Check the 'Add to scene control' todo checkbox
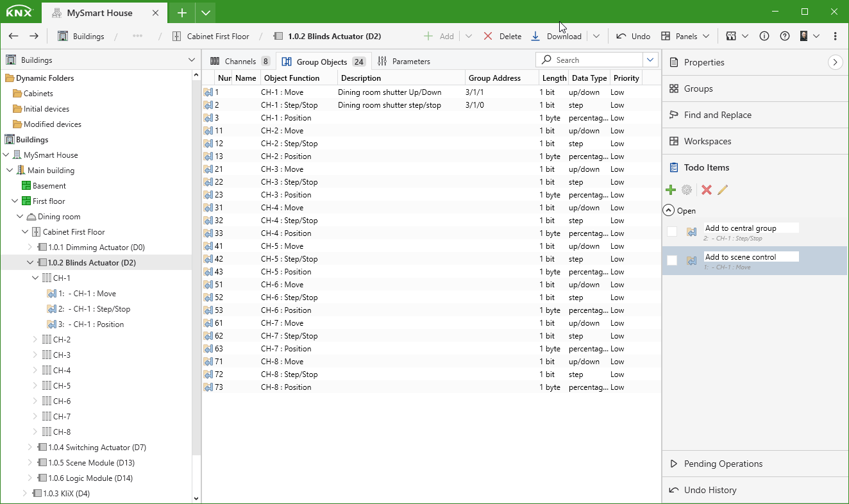Viewport: 849px width, 504px height. pos(672,260)
